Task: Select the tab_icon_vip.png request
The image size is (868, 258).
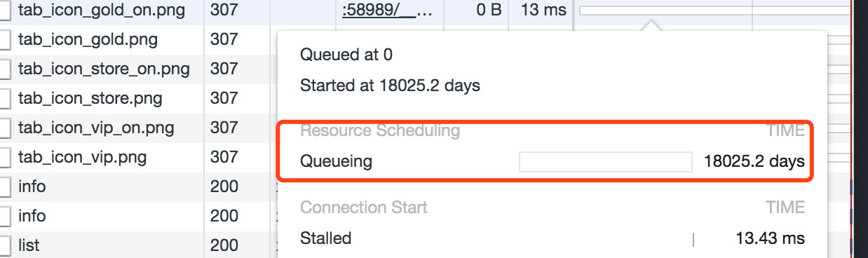Action: tap(82, 158)
